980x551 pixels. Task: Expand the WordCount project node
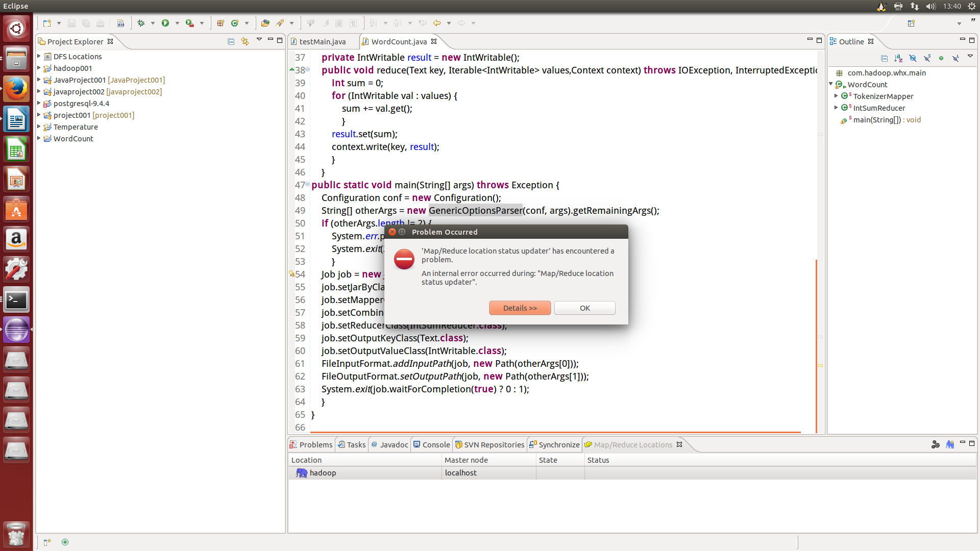coord(39,138)
